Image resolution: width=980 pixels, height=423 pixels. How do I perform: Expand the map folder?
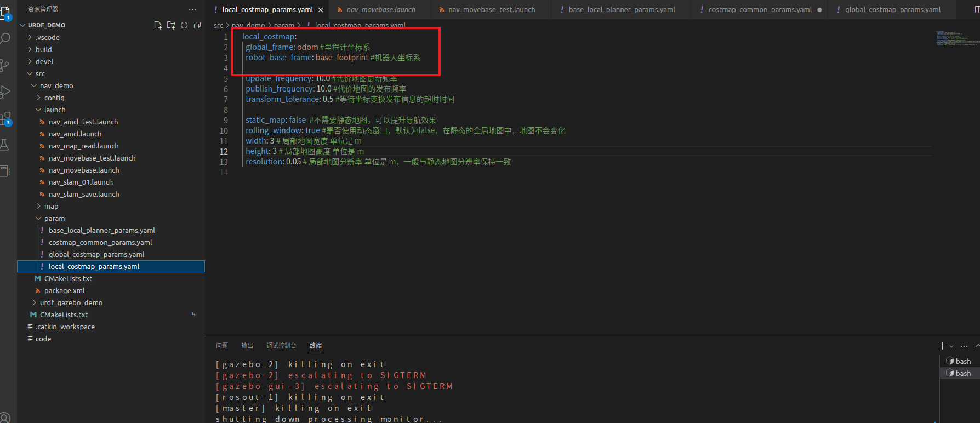[51, 206]
